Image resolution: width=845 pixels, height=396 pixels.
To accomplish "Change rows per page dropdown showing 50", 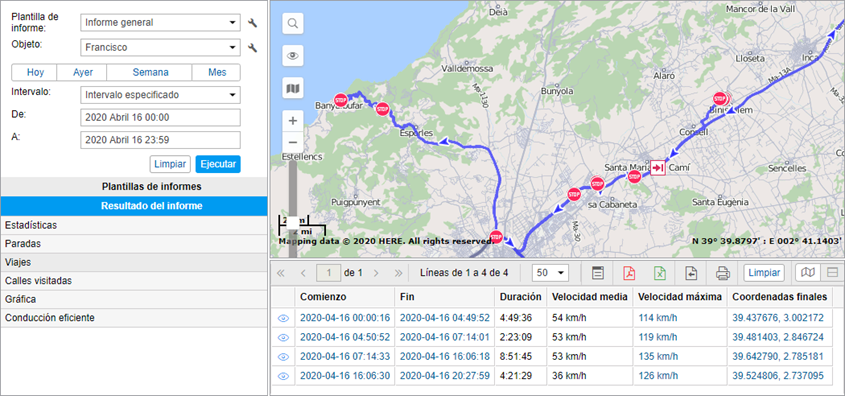I will pos(550,273).
